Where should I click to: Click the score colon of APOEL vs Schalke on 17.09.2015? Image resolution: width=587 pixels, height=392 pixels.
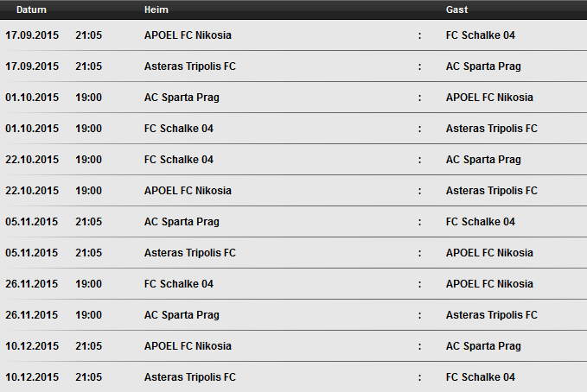[419, 35]
